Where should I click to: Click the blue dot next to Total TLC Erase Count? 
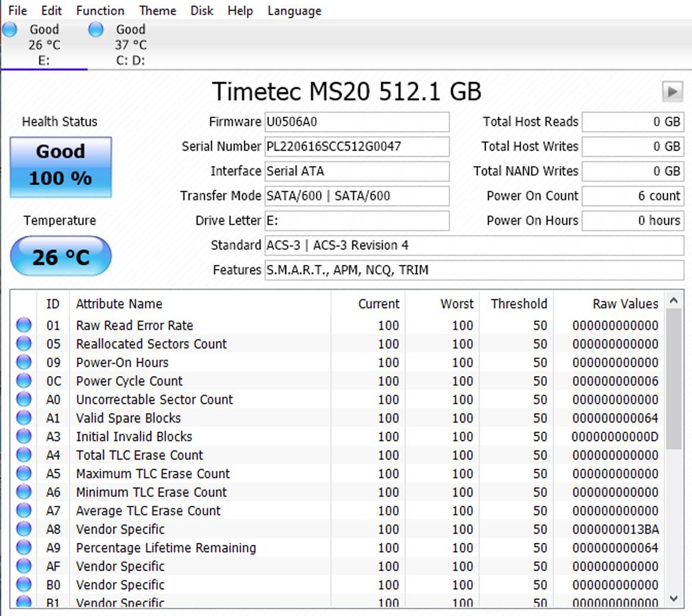click(x=24, y=455)
